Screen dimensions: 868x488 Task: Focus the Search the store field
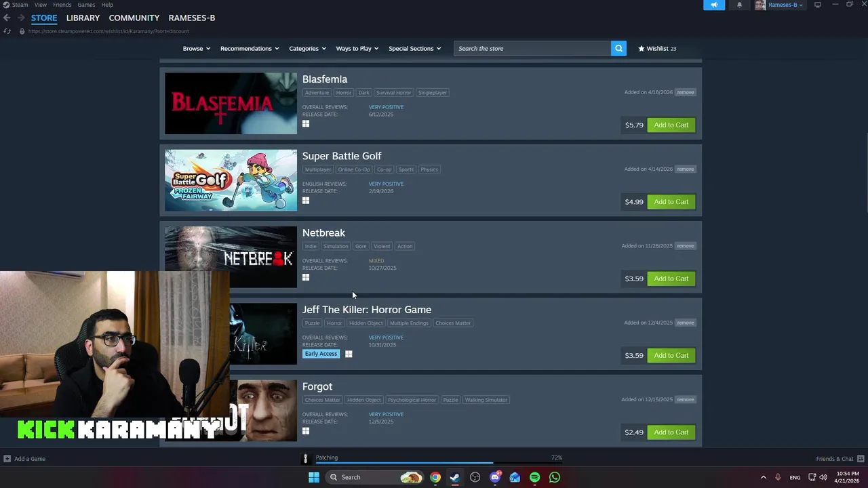tap(532, 48)
